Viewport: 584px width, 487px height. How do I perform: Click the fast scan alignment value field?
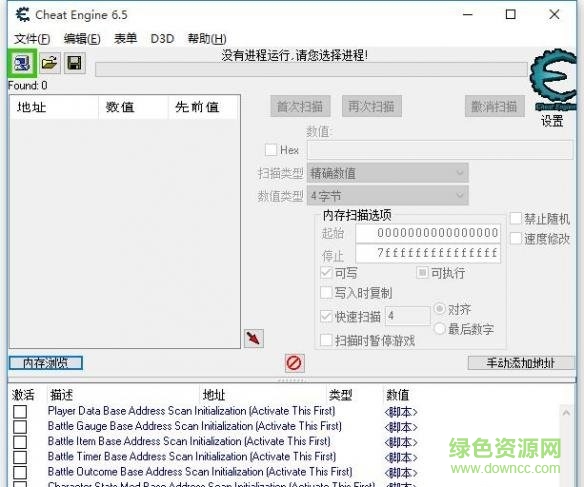pyautogui.click(x=407, y=316)
